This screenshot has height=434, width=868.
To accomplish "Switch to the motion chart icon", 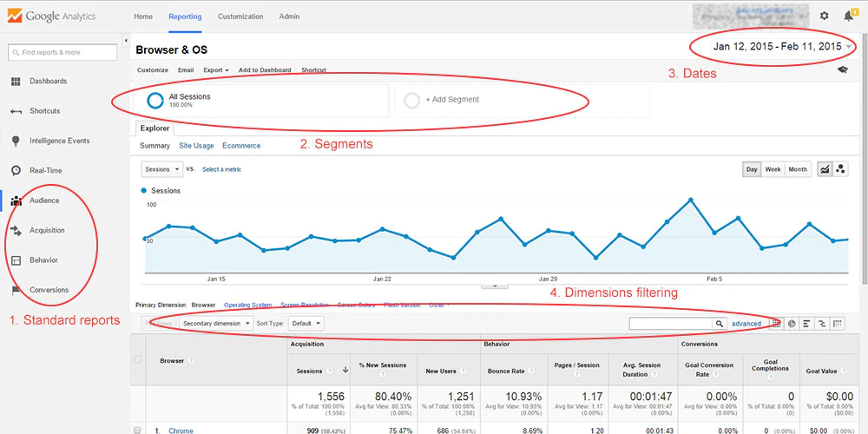I will [x=840, y=169].
